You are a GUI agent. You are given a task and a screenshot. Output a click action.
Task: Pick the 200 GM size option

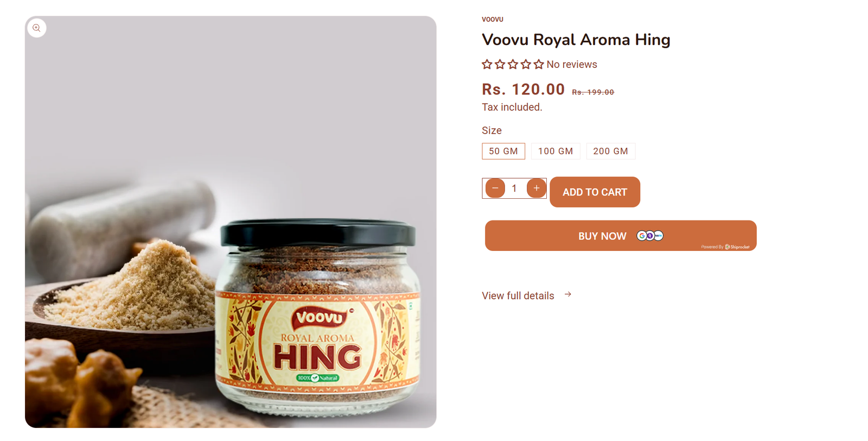610,151
